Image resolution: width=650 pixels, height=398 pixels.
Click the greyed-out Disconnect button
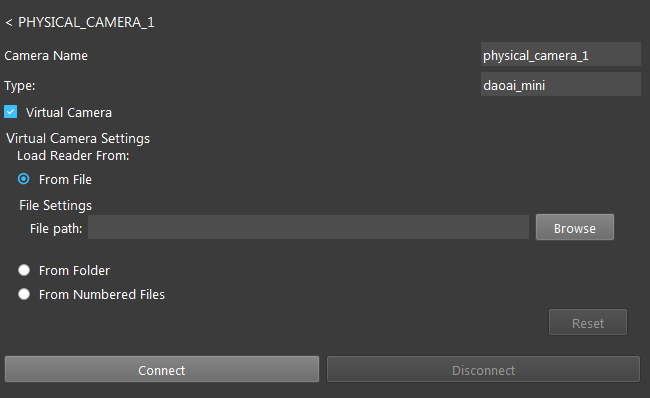click(x=483, y=369)
